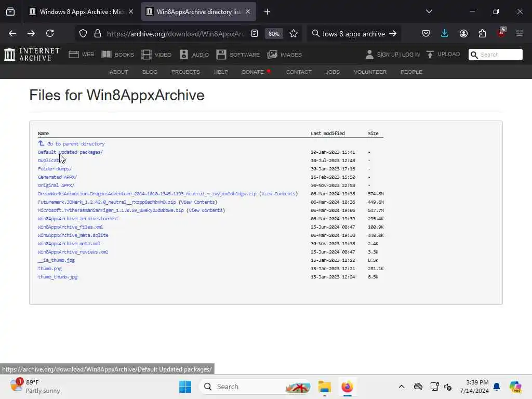532x399 pixels.
Task: Click the search arrow go button
Action: 393,34
